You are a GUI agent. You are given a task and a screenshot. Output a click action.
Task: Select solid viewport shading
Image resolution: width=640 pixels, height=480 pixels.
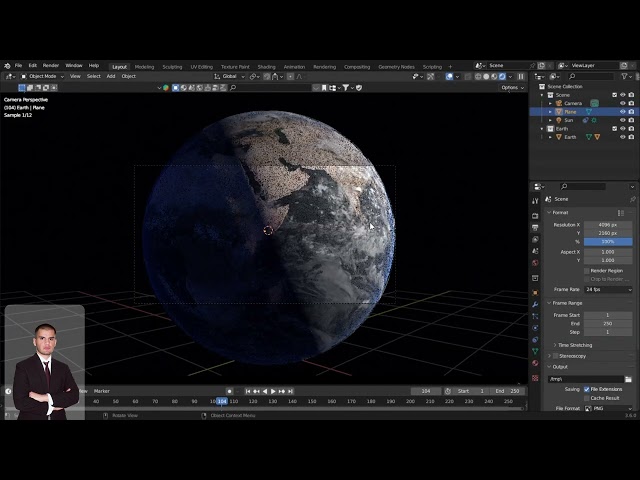tap(486, 76)
